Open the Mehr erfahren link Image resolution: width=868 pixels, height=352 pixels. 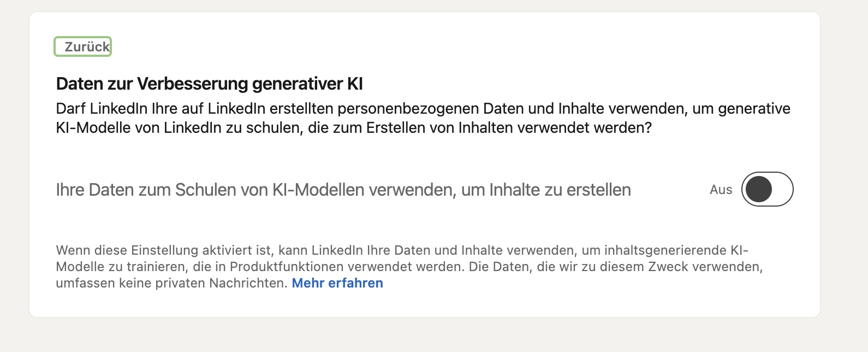click(x=337, y=283)
